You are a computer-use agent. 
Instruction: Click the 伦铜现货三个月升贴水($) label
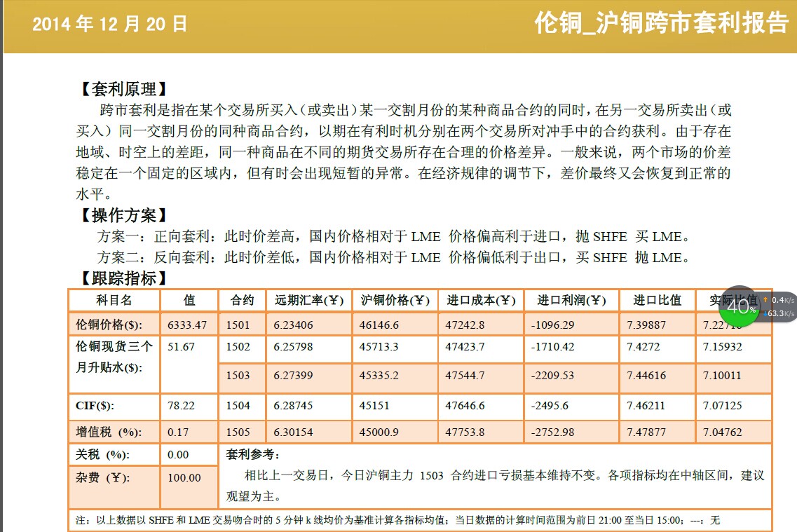coord(114,357)
